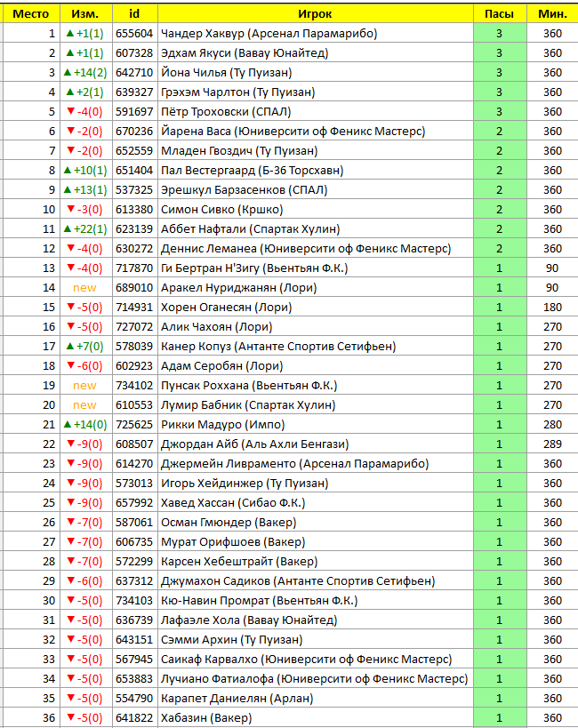This screenshot has height=728, width=578.
Task: Click the 'Мин.' column header
Action: pos(552,14)
